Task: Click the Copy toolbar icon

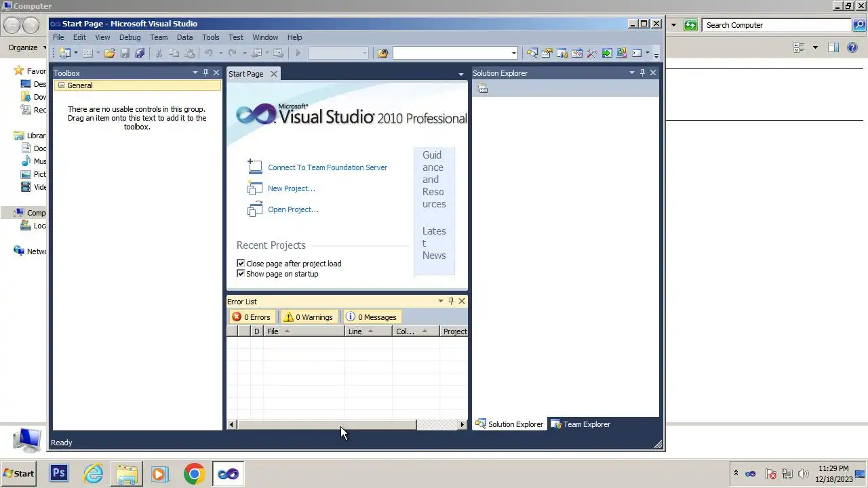Action: (174, 53)
